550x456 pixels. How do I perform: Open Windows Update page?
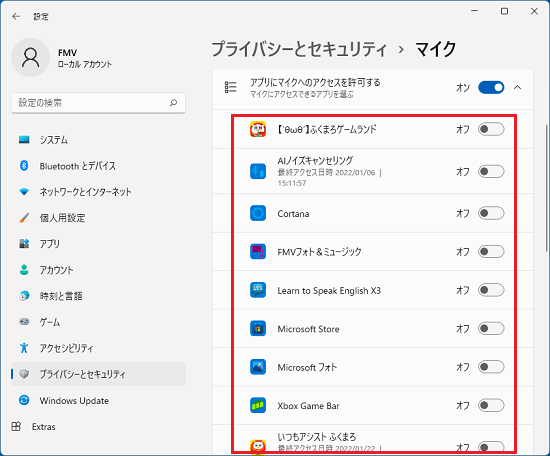[x=98, y=400]
